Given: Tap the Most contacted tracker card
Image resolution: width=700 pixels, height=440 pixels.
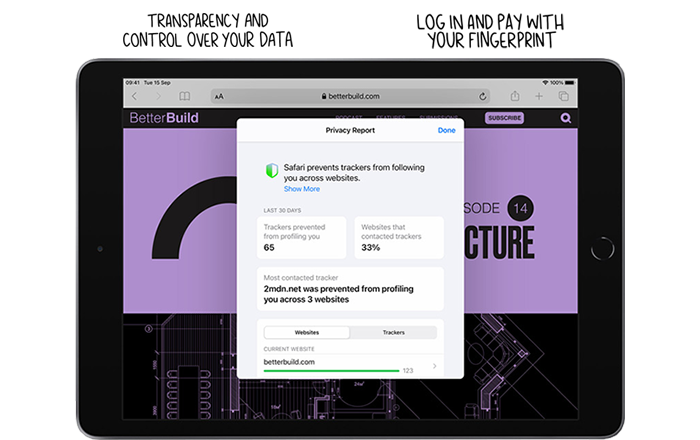Looking at the screenshot, I should 350,289.
